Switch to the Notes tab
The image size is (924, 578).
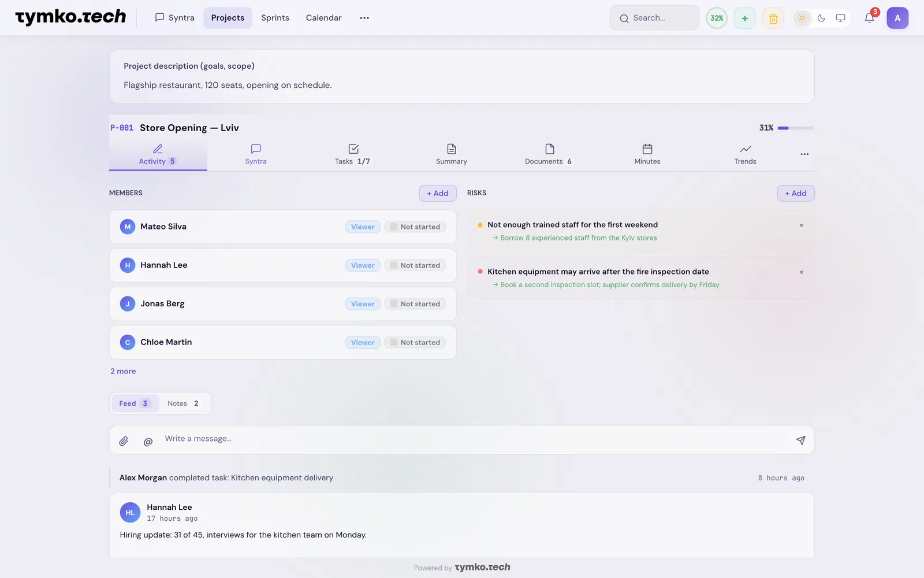click(183, 403)
